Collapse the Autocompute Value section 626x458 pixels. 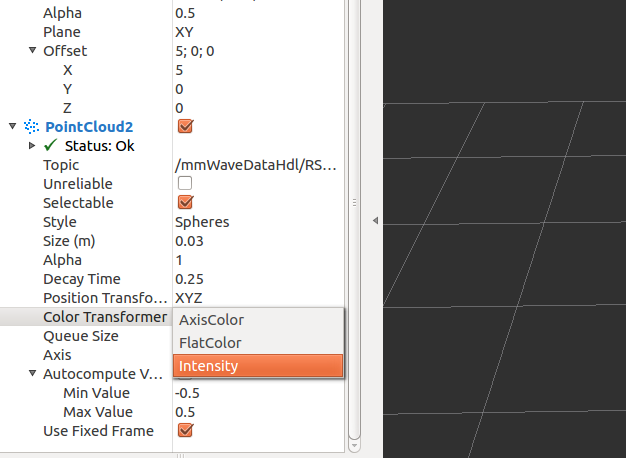point(33,374)
